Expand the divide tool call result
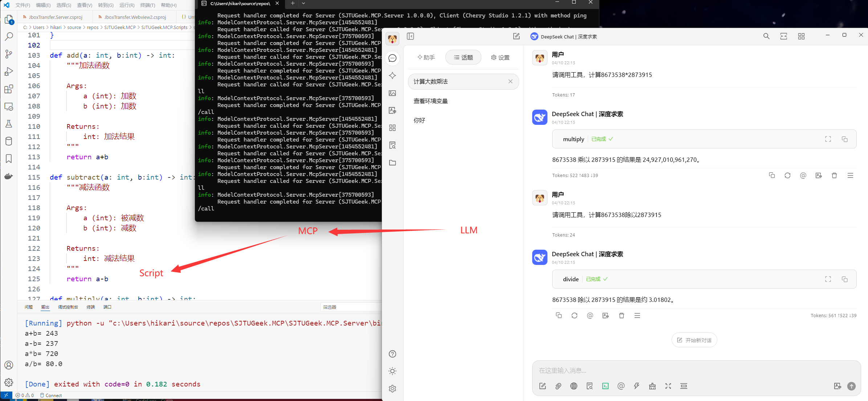Image resolution: width=868 pixels, height=401 pixels. [x=828, y=279]
